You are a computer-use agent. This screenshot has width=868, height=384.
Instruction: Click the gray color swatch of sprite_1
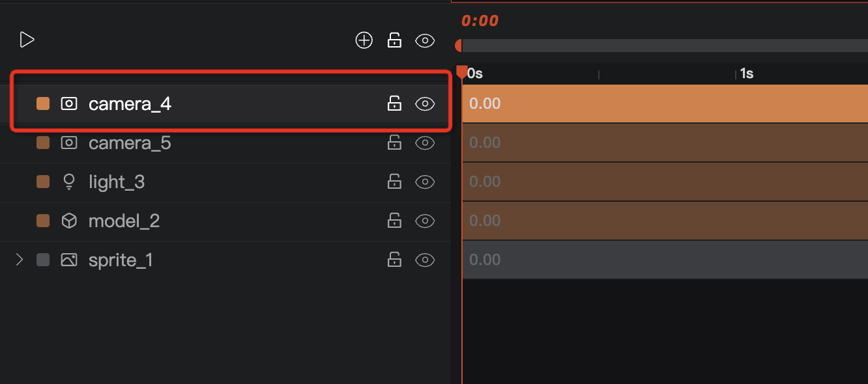coord(43,260)
